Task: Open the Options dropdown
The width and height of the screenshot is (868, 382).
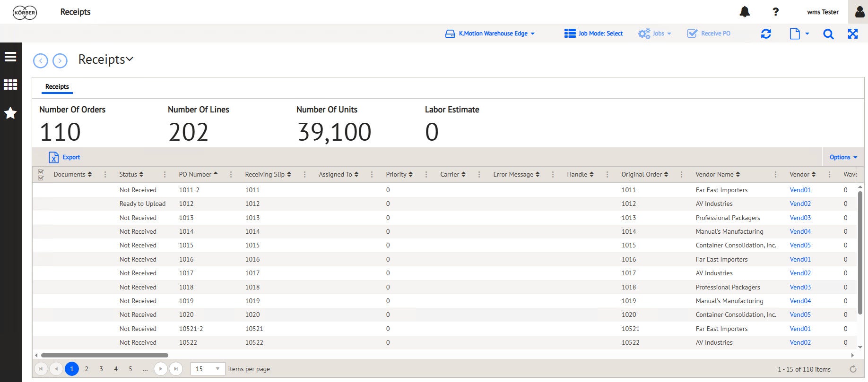Action: pyautogui.click(x=843, y=157)
